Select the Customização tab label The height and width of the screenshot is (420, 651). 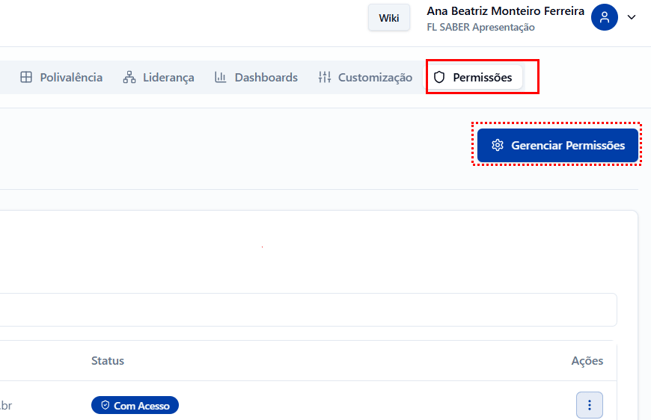point(375,77)
